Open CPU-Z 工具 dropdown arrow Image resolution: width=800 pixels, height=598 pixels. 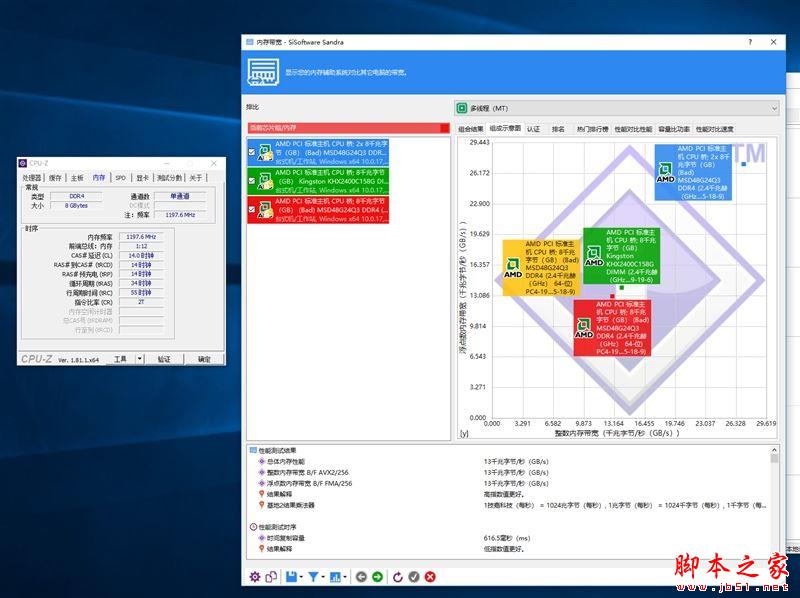(x=140, y=359)
